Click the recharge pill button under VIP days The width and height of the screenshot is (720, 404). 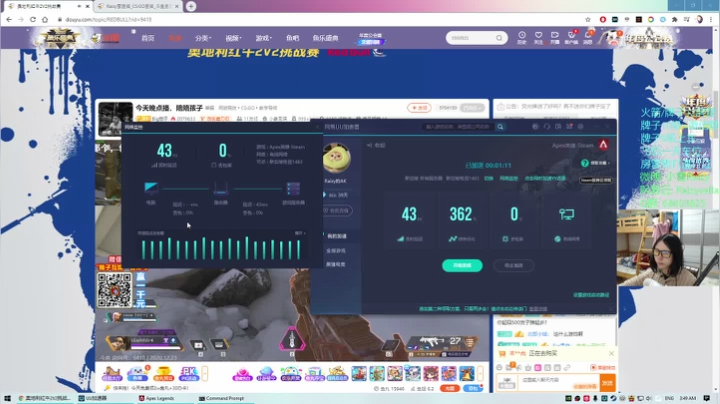(337, 211)
